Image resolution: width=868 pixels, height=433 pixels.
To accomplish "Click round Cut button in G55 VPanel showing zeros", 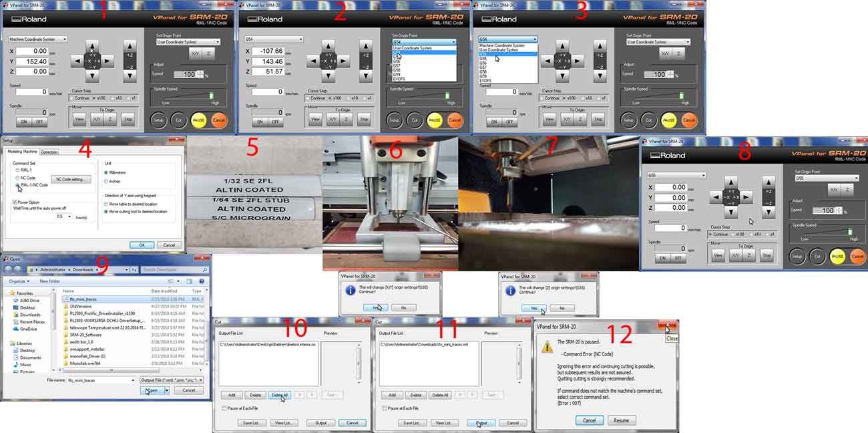I will (817, 255).
